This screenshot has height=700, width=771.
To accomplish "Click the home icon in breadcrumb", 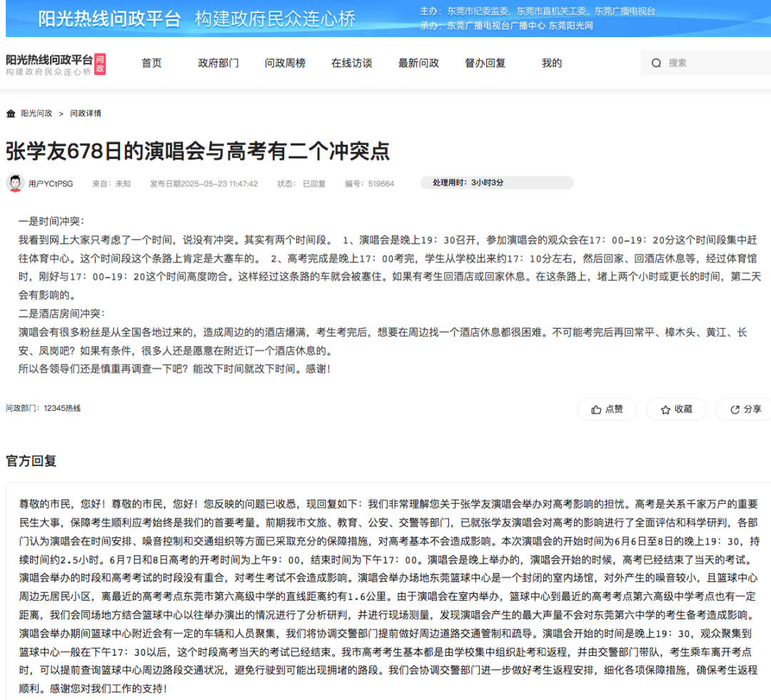I will [11, 113].
